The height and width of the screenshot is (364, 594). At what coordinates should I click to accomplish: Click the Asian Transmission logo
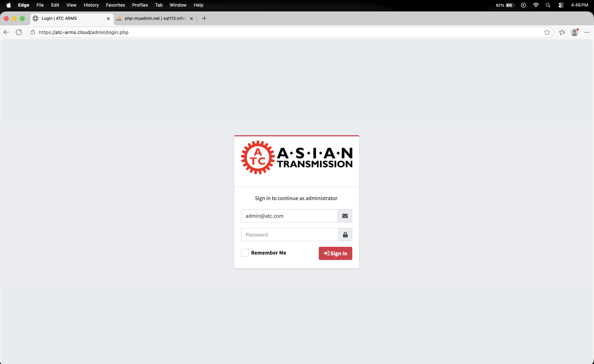point(296,158)
